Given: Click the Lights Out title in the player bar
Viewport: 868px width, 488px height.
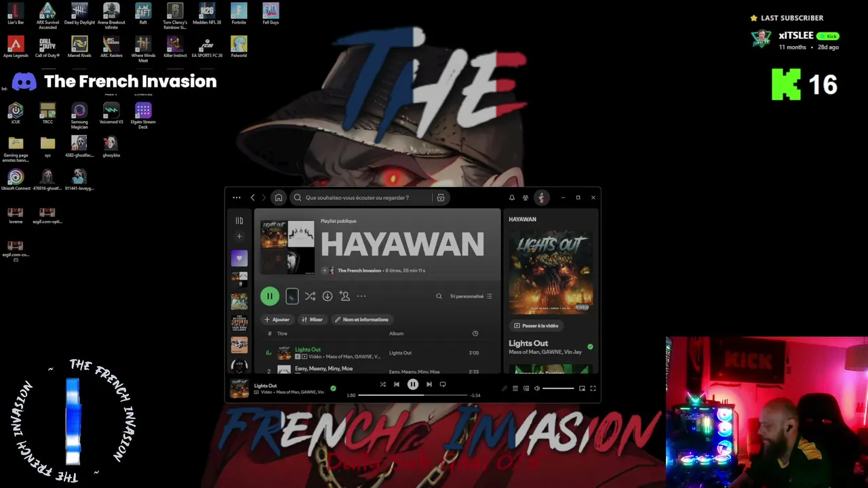Looking at the screenshot, I should tap(265, 386).
